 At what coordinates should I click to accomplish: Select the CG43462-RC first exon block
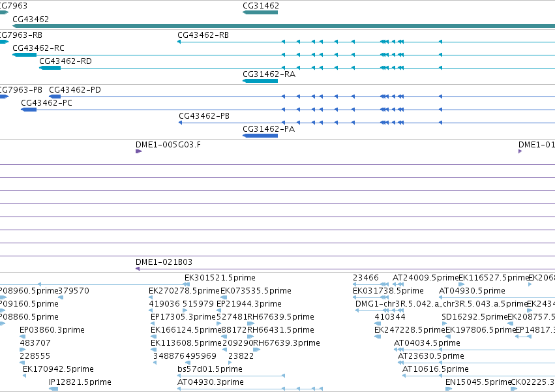click(x=24, y=55)
